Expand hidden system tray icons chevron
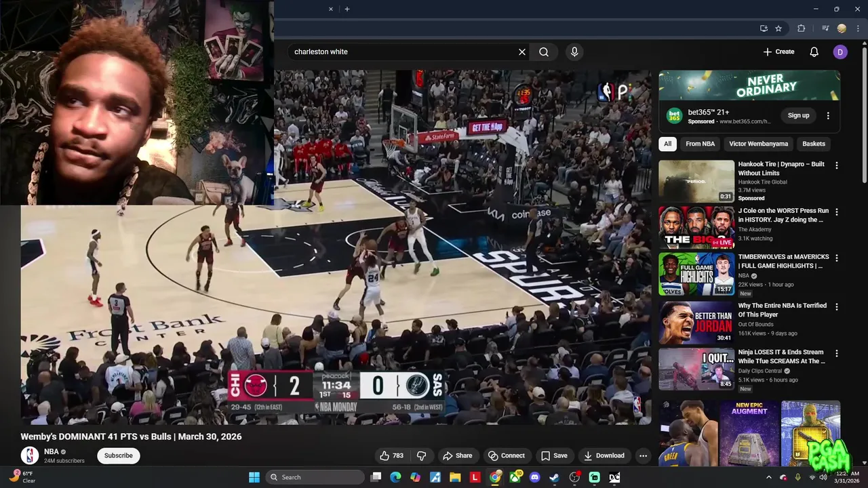The height and width of the screenshot is (488, 868). [769, 477]
